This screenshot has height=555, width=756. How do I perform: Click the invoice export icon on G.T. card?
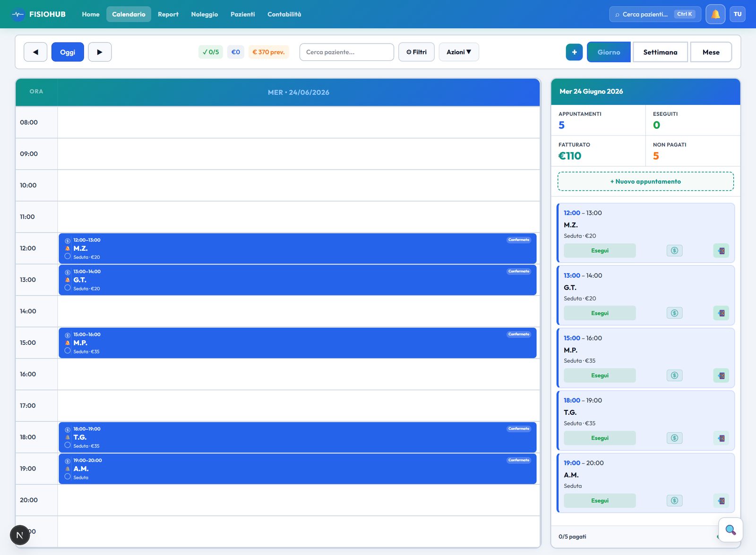pyautogui.click(x=721, y=313)
